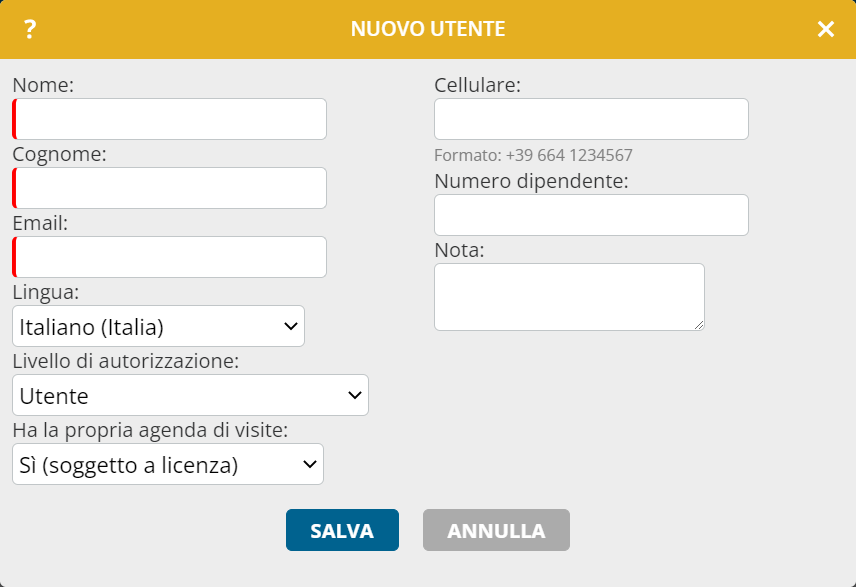Focus the Nome text field
The height and width of the screenshot is (587, 856).
(x=169, y=119)
